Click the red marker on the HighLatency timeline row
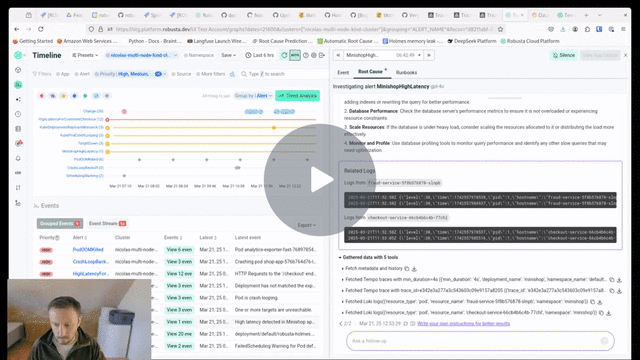The height and width of the screenshot is (360, 640). (107, 120)
